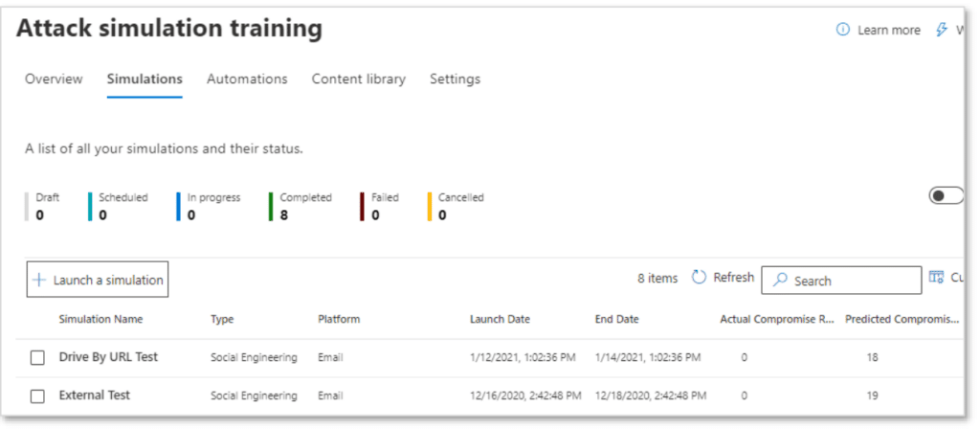Screen dimensions: 980x429
Task: Click the Refresh button label
Action: click(734, 277)
